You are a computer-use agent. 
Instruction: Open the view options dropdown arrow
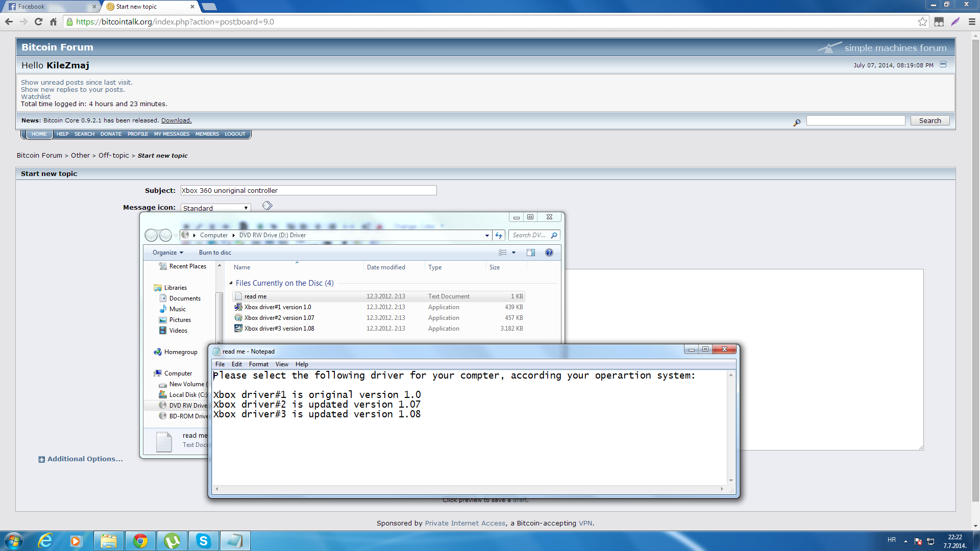click(514, 253)
